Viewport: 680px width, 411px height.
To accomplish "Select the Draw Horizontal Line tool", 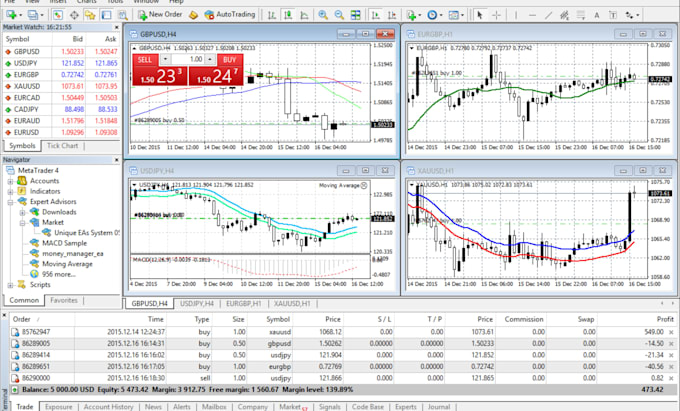I will pyautogui.click(x=532, y=15).
